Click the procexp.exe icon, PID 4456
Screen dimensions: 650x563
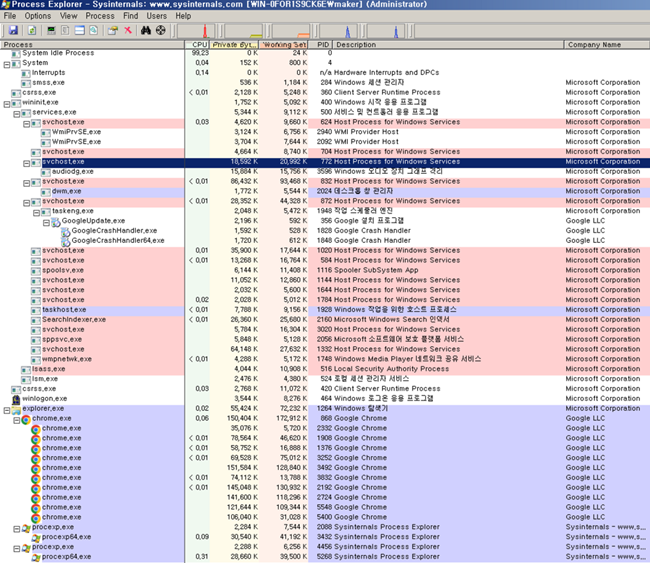click(26, 548)
